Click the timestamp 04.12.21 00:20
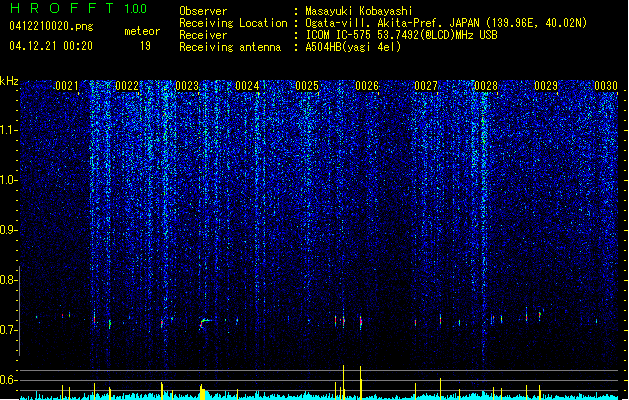Image resolution: width=629 pixels, height=400 pixels. click(51, 46)
